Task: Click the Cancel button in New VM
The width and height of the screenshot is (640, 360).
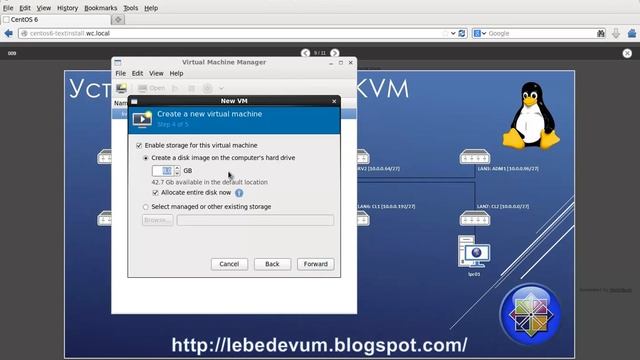Action: [229, 264]
